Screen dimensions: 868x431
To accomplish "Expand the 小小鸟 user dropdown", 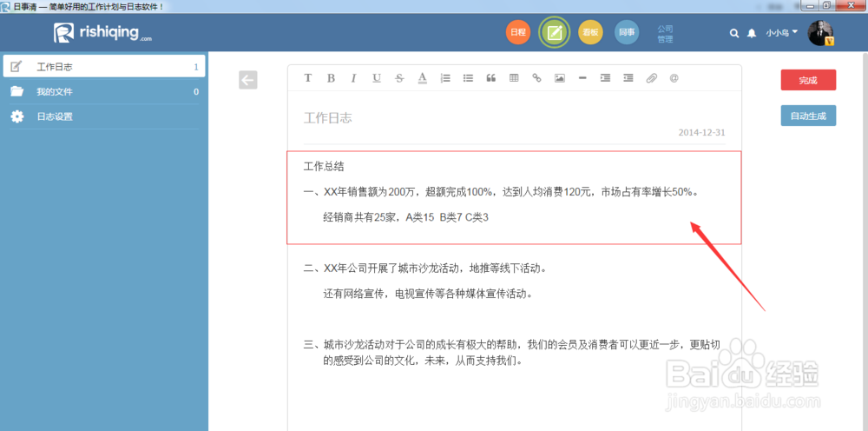I will click(782, 33).
